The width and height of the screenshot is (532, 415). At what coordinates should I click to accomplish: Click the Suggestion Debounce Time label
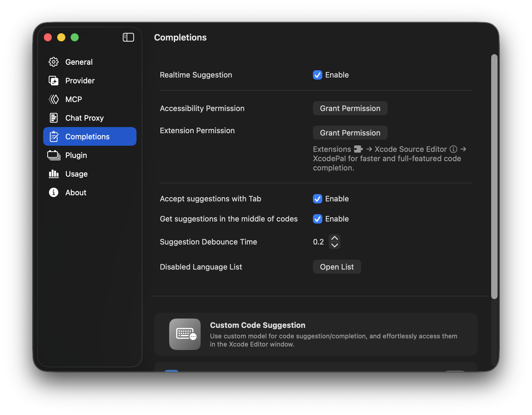coord(208,242)
